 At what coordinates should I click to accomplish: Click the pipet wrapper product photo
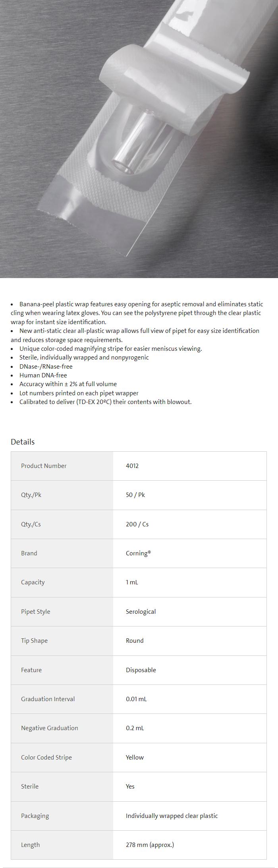click(x=139, y=139)
